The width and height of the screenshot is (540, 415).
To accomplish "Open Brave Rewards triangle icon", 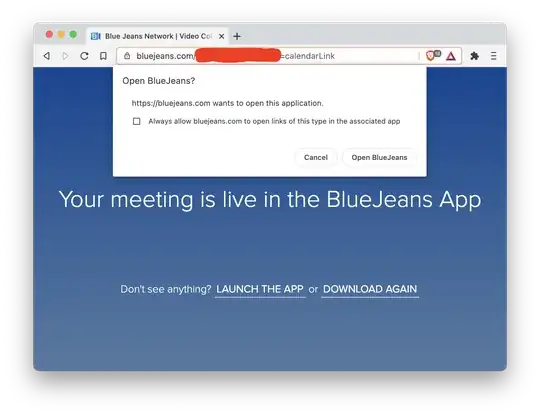I will coord(451,56).
